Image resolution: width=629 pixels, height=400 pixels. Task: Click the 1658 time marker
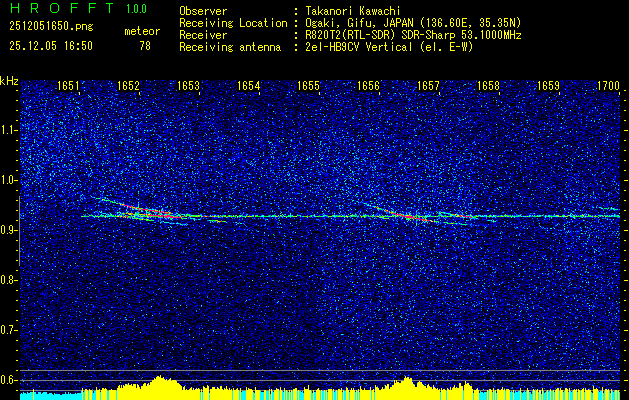click(489, 86)
